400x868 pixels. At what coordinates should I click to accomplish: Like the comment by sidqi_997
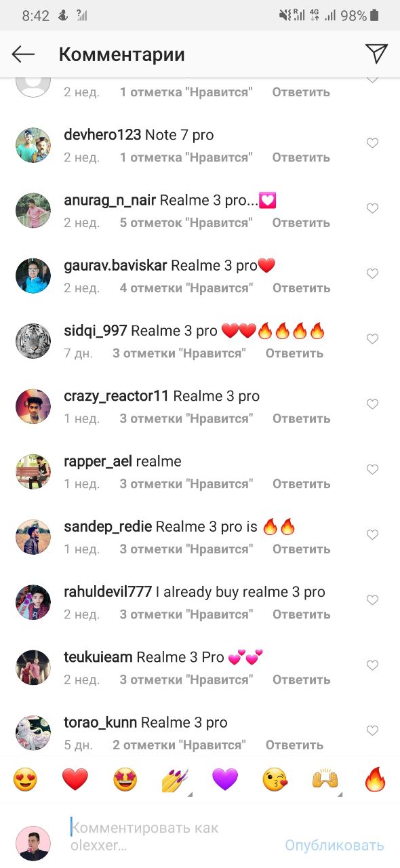[372, 339]
